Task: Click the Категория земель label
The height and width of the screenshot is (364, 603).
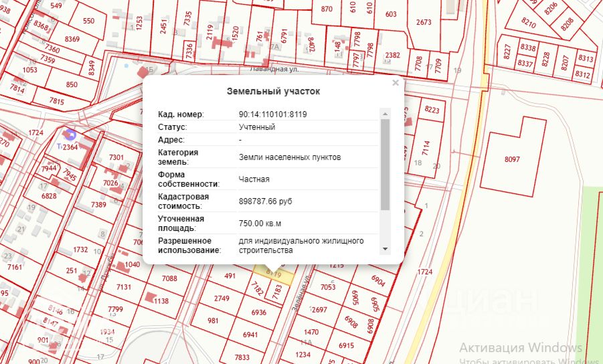Action: tap(178, 157)
